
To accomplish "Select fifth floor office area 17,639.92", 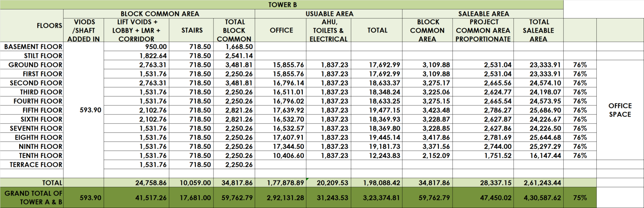I will pyautogui.click(x=288, y=110).
